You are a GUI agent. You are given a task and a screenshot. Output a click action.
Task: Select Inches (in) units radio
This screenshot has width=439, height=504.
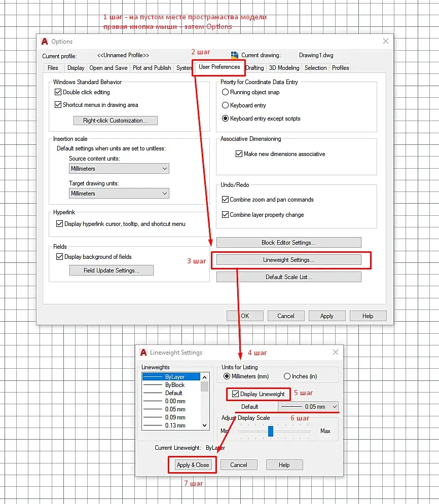coord(287,376)
